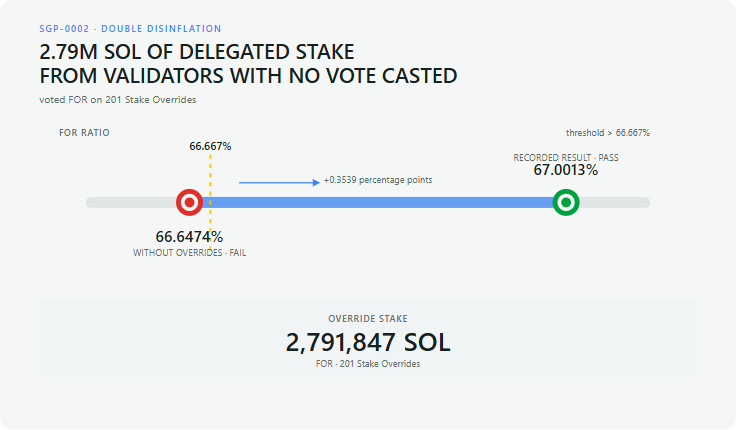This screenshot has height=430, width=736.
Task: Click the blue arrow next to +0.3539 percentage points
Action: pyautogui.click(x=279, y=182)
